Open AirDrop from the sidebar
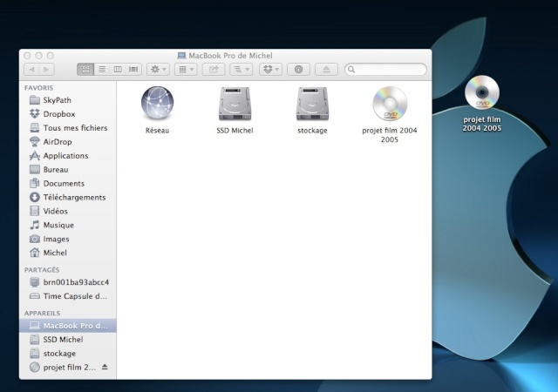The image size is (558, 392). coord(68,142)
